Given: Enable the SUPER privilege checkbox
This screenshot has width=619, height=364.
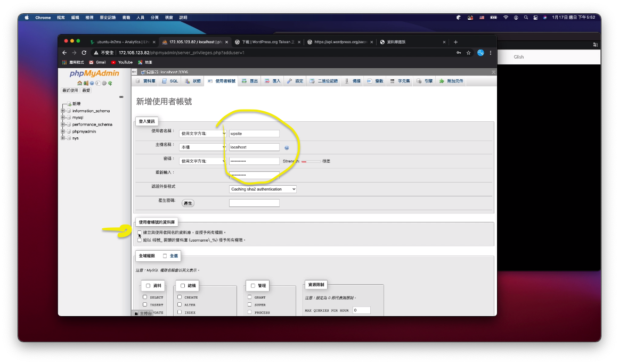Looking at the screenshot, I should pyautogui.click(x=249, y=304).
